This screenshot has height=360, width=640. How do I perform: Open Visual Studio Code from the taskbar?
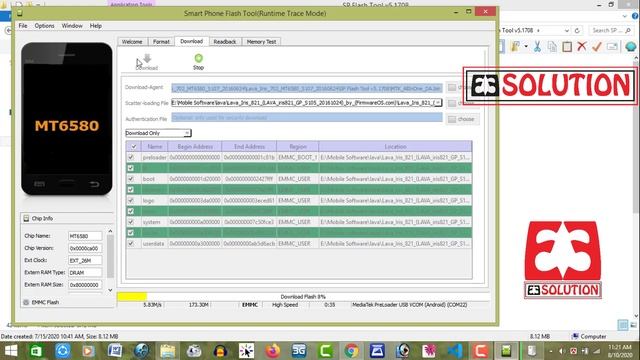(x=455, y=351)
